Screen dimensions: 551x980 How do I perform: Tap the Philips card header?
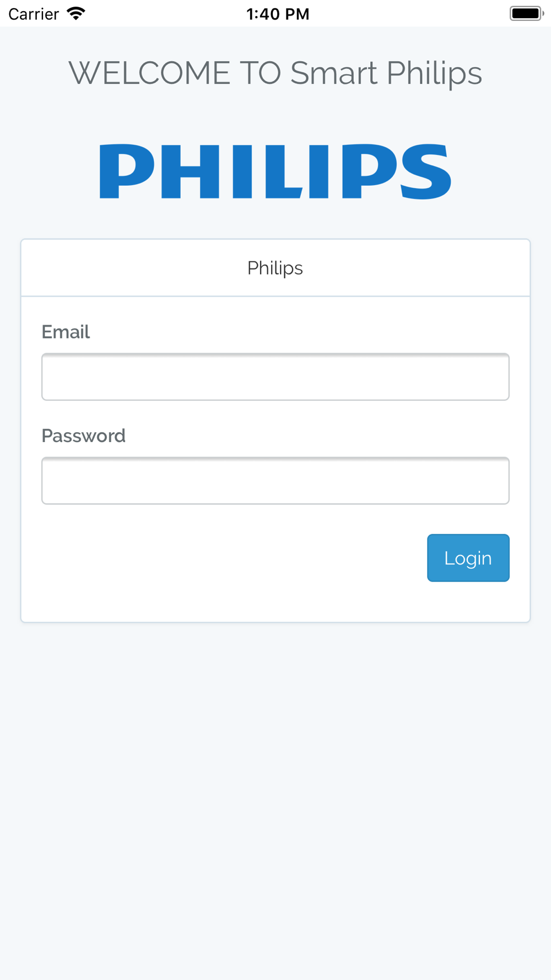click(x=275, y=268)
